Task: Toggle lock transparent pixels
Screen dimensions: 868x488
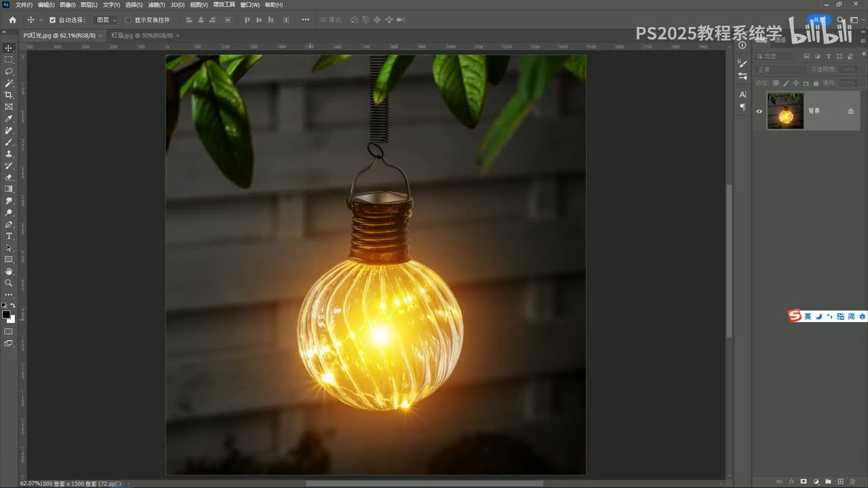Action: click(774, 83)
